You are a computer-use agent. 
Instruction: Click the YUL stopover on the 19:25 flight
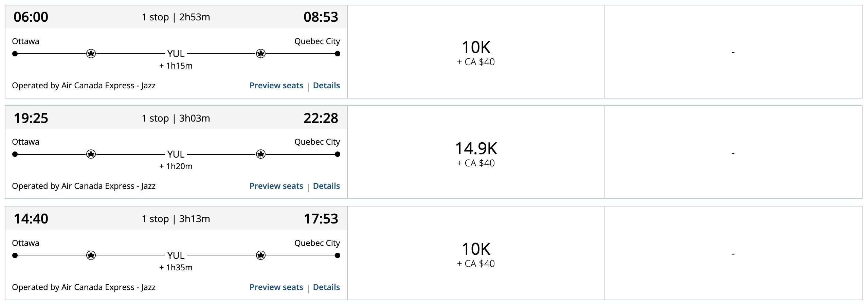click(x=176, y=154)
